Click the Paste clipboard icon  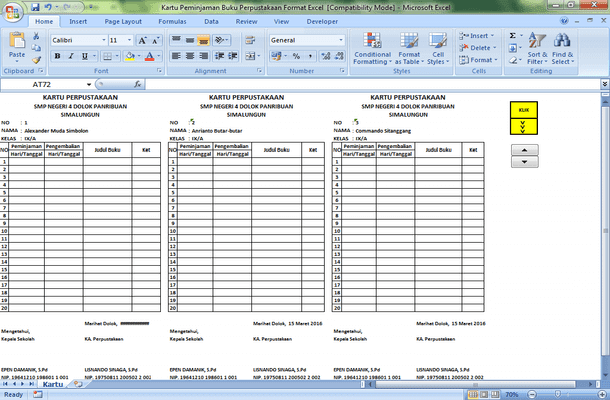pyautogui.click(x=17, y=42)
